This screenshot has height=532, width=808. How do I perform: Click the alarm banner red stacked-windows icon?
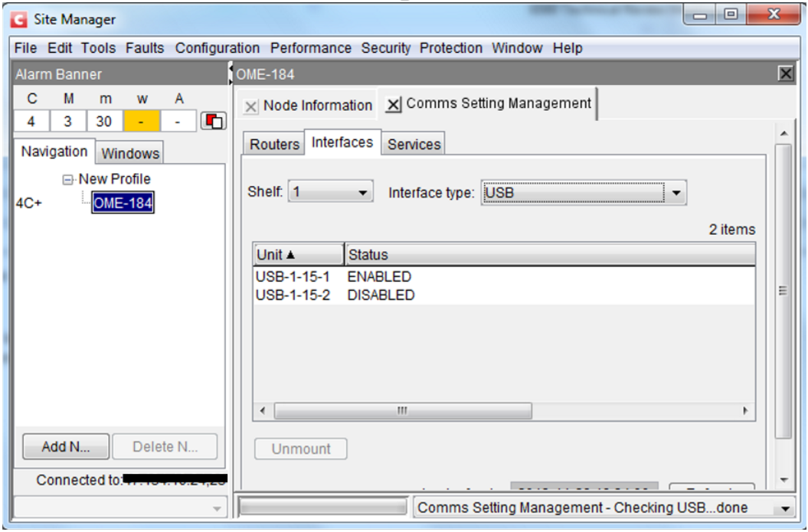click(212, 122)
